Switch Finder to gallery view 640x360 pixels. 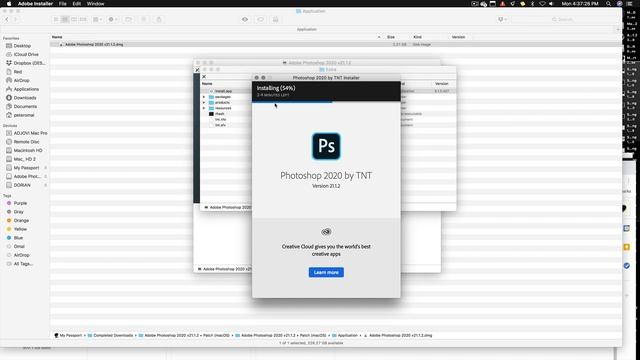[83, 19]
